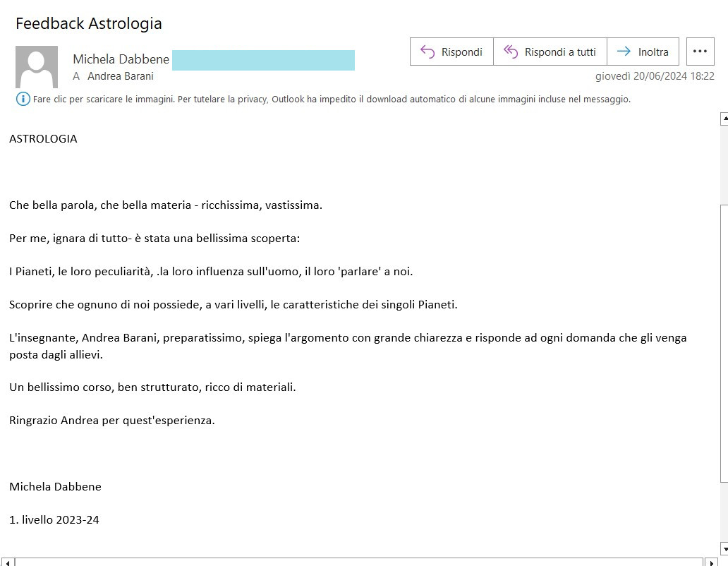The height and width of the screenshot is (566, 728).
Task: Click the recipient Andrea Barani
Action: 121,76
